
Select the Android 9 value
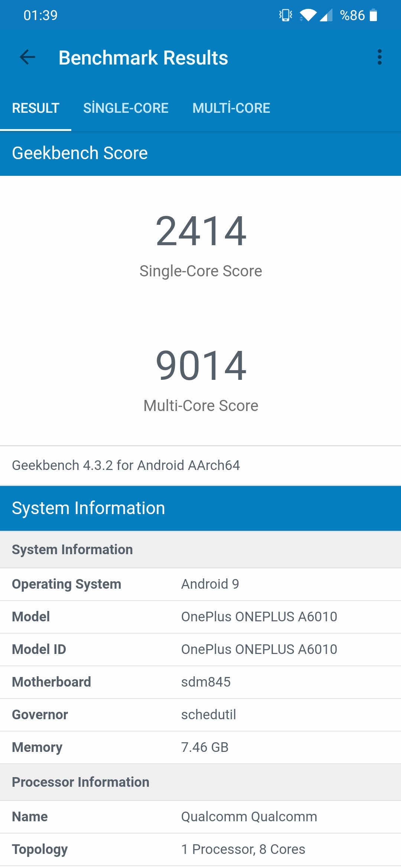(x=210, y=584)
